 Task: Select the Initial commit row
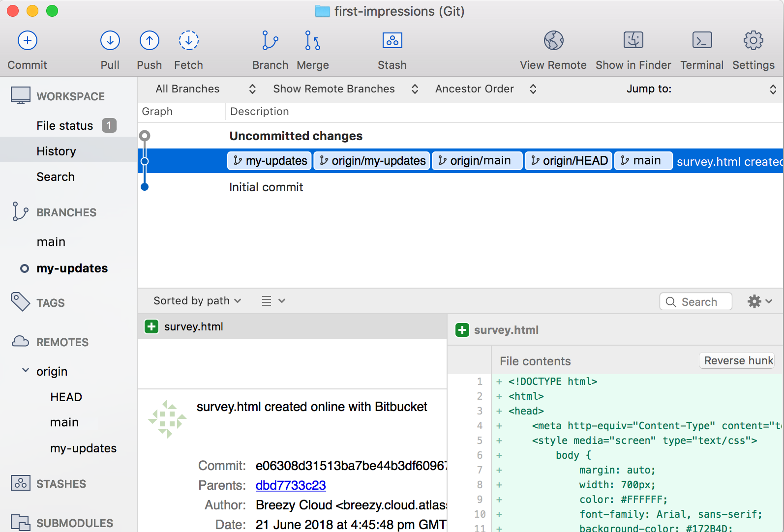(x=266, y=187)
